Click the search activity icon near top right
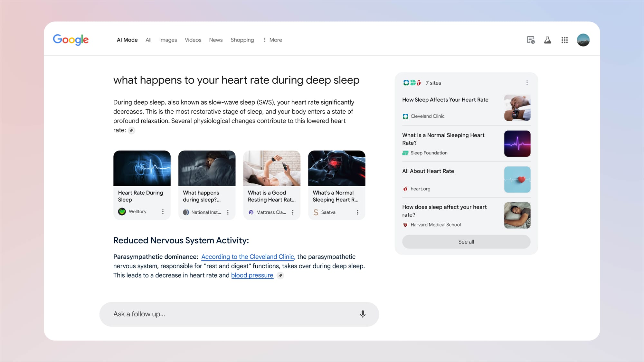 (x=531, y=40)
